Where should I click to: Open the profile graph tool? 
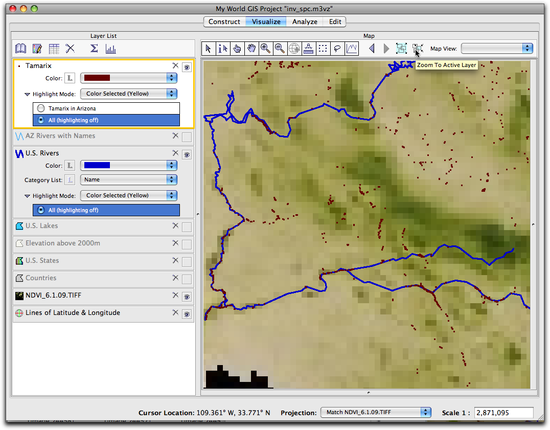(x=352, y=48)
